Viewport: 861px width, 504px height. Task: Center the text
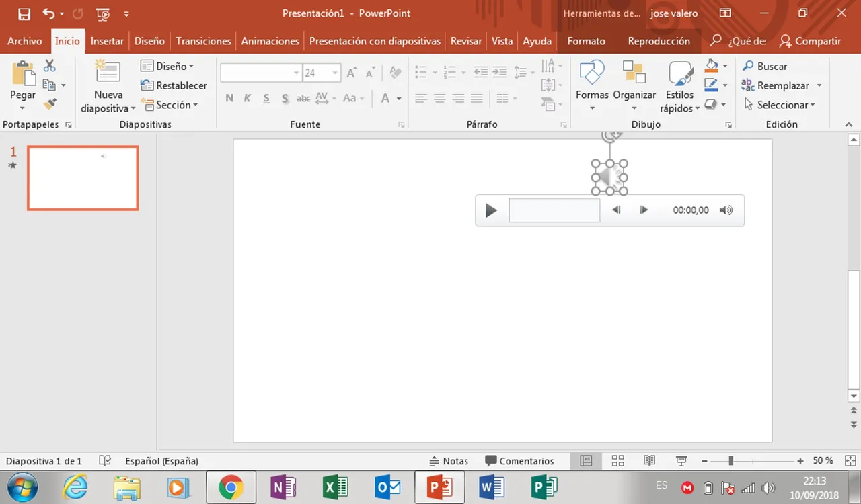439,98
